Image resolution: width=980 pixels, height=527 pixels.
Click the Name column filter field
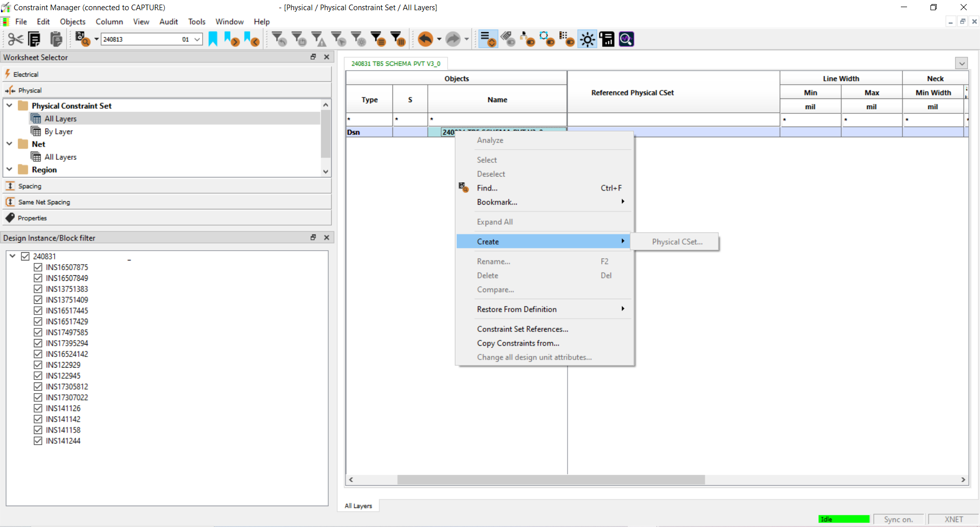pyautogui.click(x=497, y=119)
